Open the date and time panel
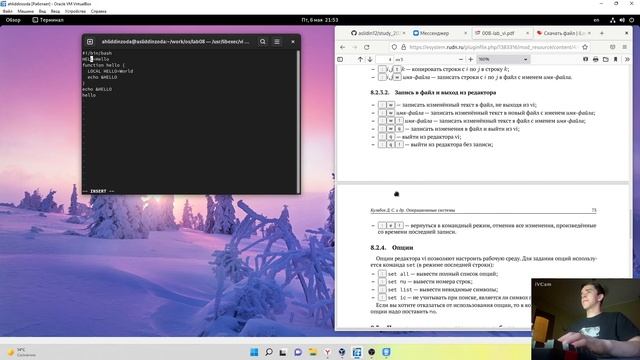 pyautogui.click(x=320, y=20)
